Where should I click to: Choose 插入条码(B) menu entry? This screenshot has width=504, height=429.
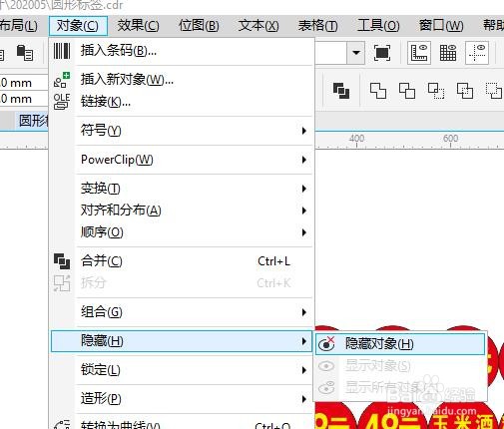point(182,51)
